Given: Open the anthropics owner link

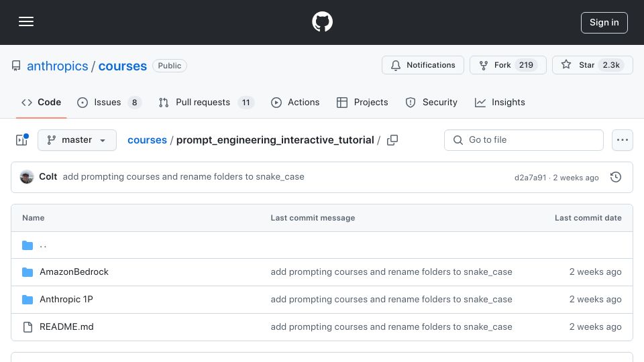Looking at the screenshot, I should [x=58, y=66].
